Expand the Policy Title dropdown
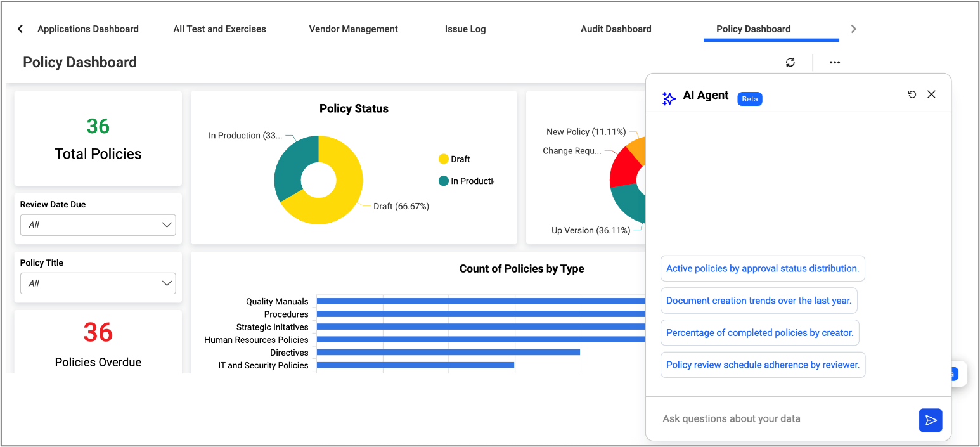The image size is (980, 447). (x=98, y=283)
